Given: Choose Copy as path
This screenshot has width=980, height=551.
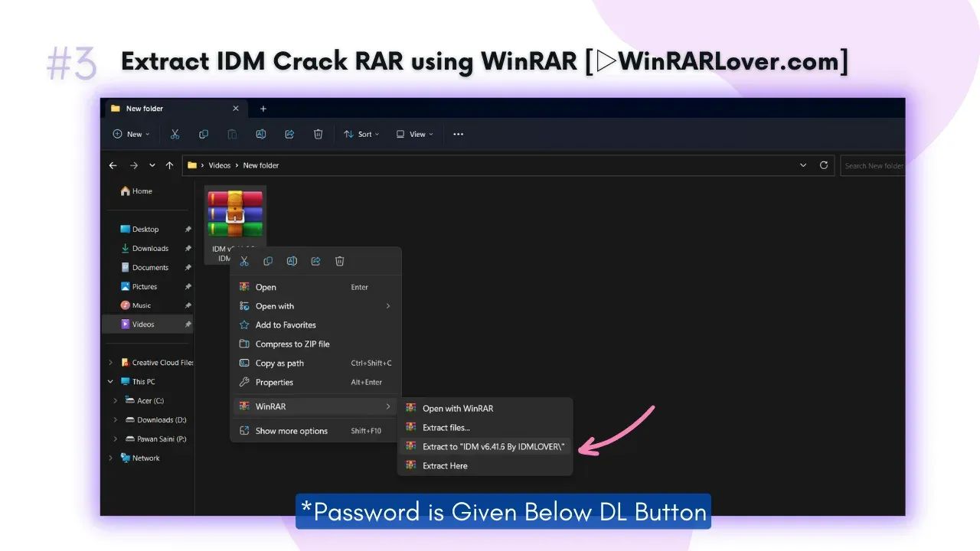Looking at the screenshot, I should pyautogui.click(x=315, y=364).
